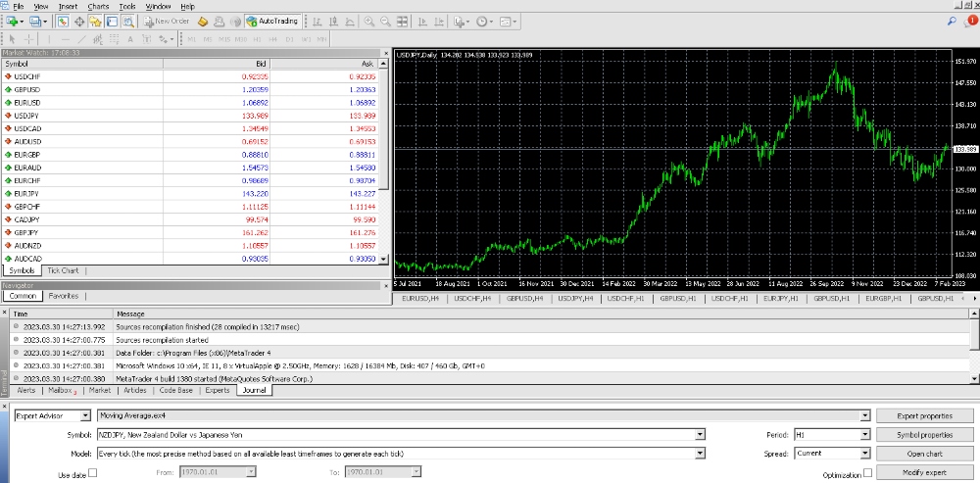Click the zoom out magnifier icon
Image resolution: width=980 pixels, height=483 pixels.
point(385,21)
